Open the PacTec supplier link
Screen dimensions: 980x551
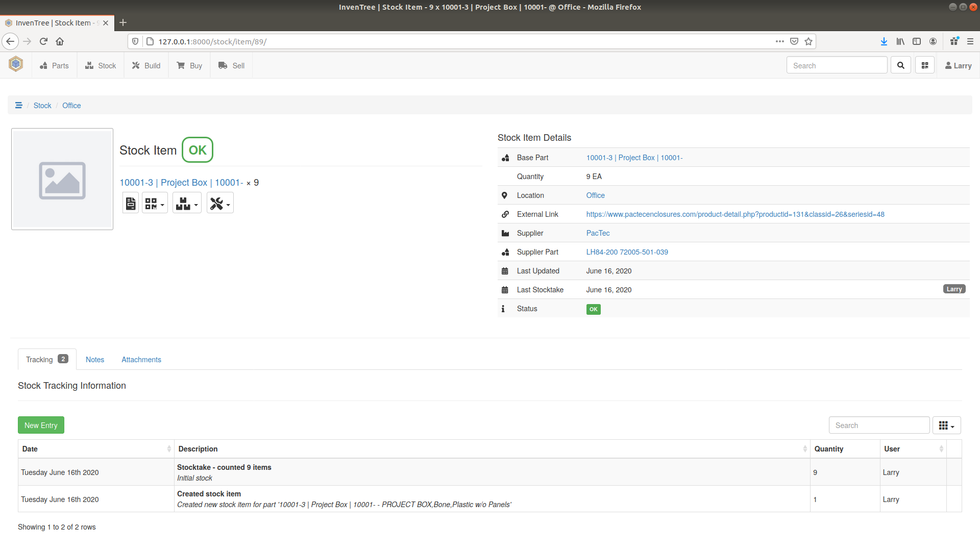pos(598,233)
